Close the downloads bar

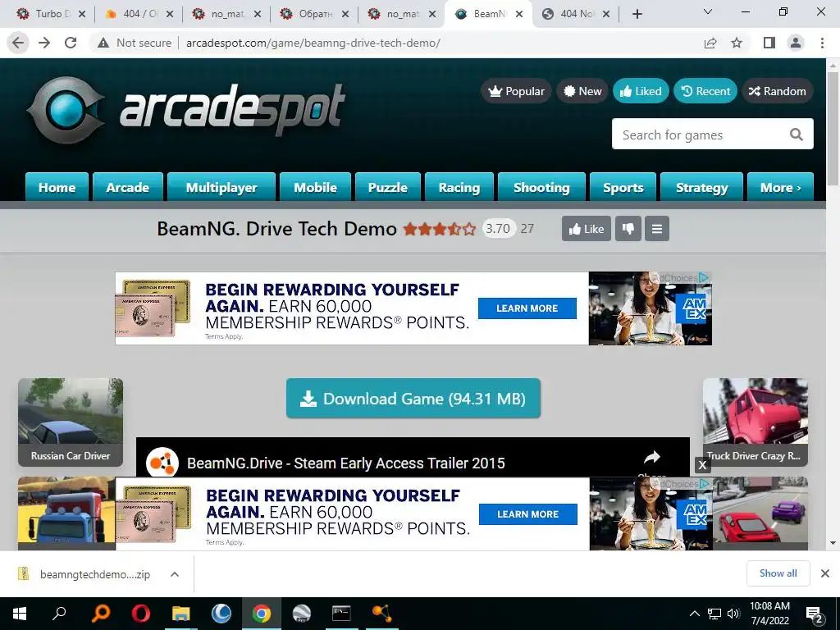(x=825, y=573)
